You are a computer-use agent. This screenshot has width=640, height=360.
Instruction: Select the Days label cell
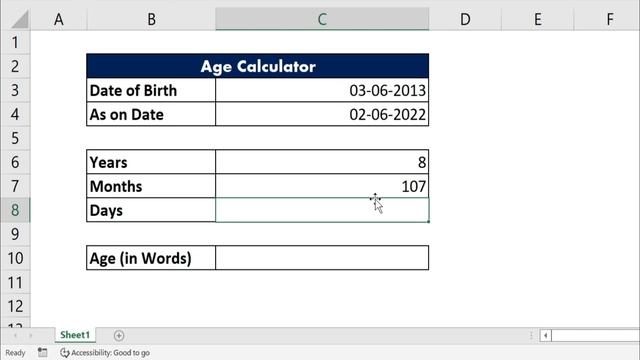(151, 210)
